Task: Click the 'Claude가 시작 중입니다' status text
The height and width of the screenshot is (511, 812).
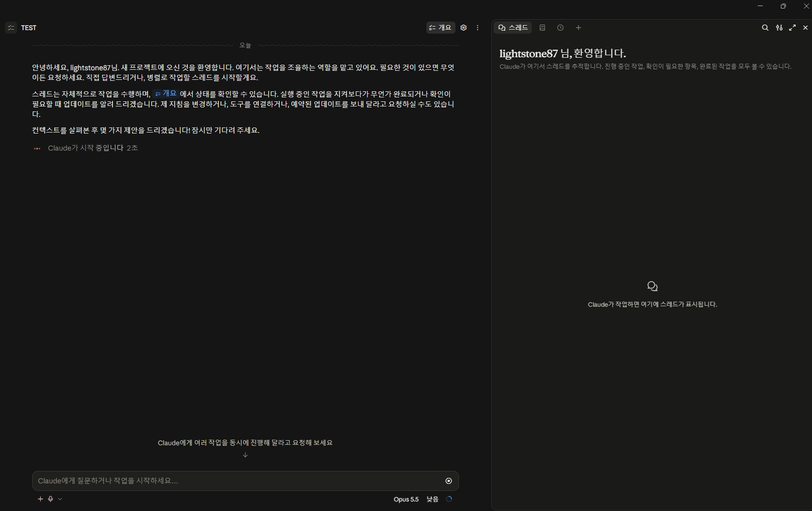Action: [x=86, y=148]
